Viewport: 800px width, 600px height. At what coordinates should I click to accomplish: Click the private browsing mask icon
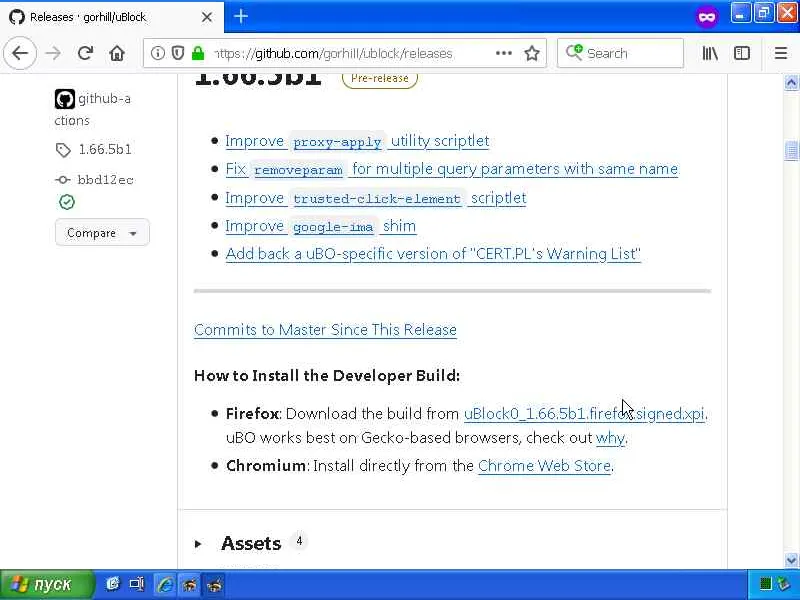point(707,17)
